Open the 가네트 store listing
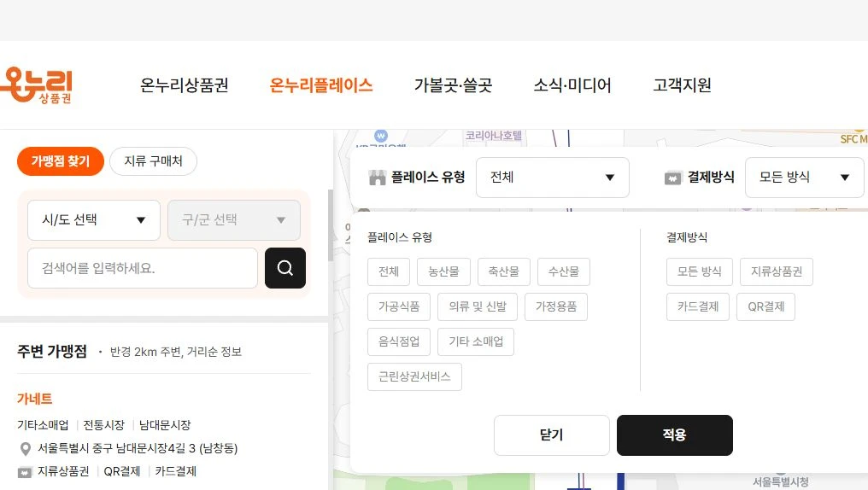This screenshot has height=490, width=868. tap(35, 399)
